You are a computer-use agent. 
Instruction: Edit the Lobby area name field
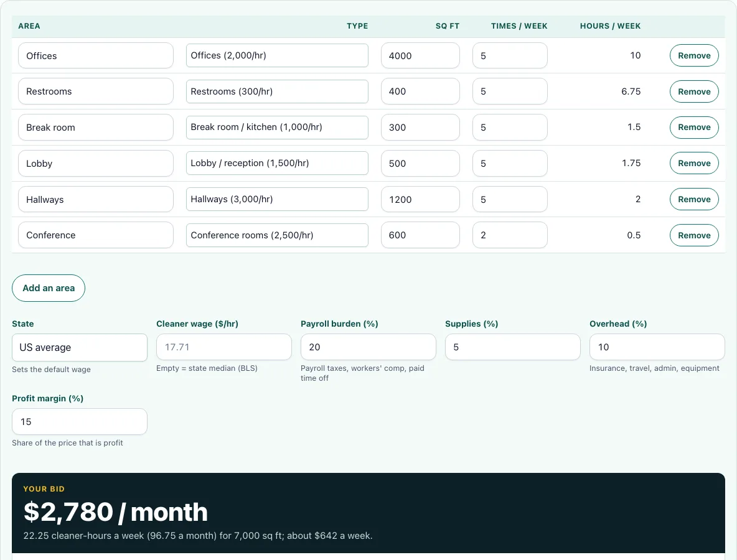pyautogui.click(x=96, y=163)
